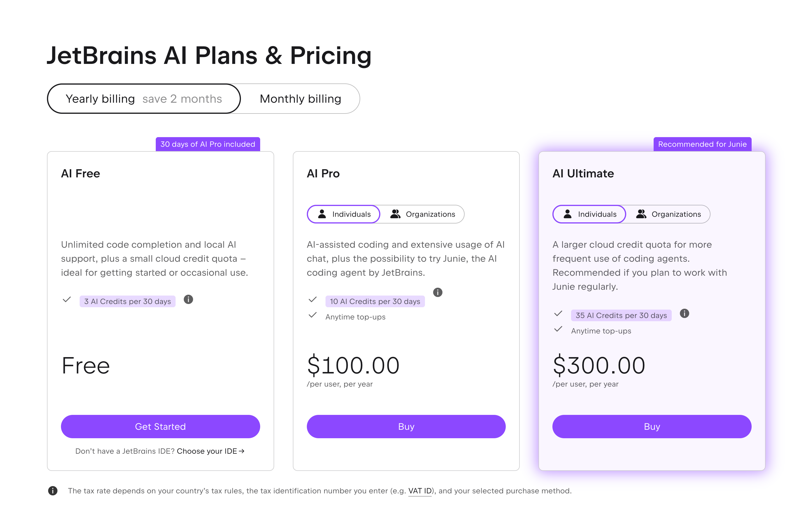Buy the AI Ultimate plan
Screen dimensions: 812x517
tap(652, 426)
